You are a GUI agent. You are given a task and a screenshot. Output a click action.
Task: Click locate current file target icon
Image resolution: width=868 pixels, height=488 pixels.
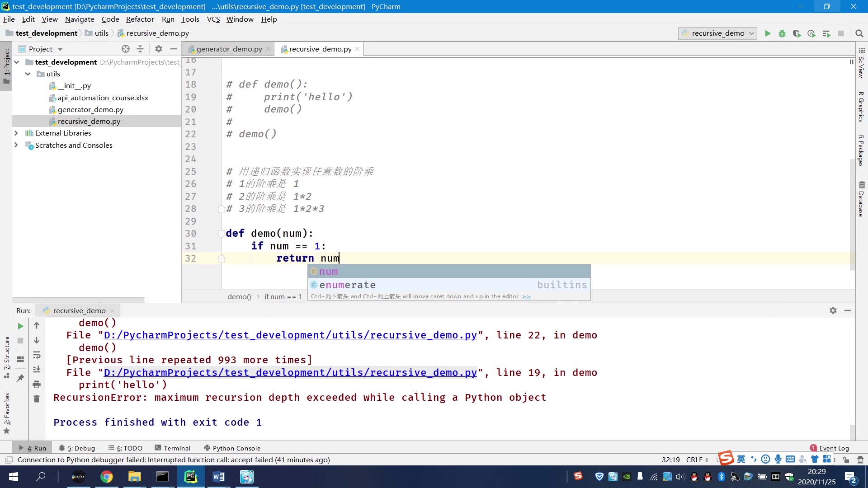(x=126, y=49)
